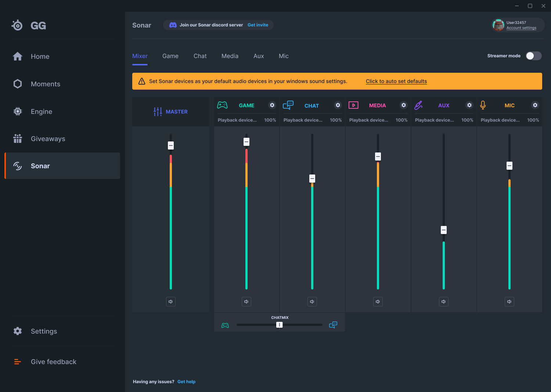Open the Engine section from the sidebar
The height and width of the screenshot is (392, 551).
pos(41,111)
